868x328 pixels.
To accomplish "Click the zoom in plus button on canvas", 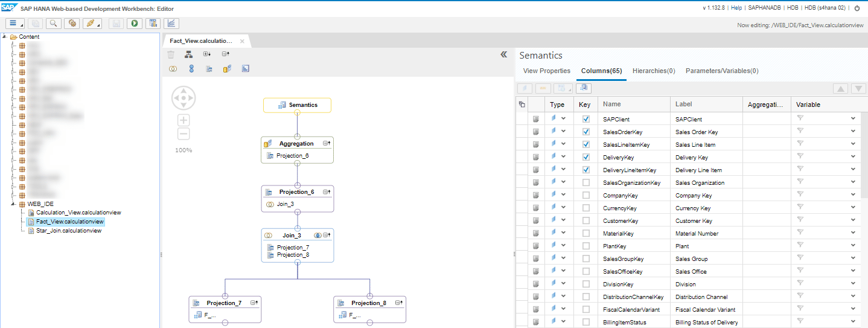I will coord(184,120).
